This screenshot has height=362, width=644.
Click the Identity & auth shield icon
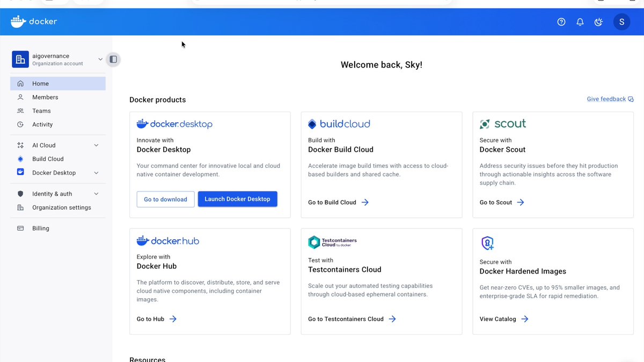(20, 194)
